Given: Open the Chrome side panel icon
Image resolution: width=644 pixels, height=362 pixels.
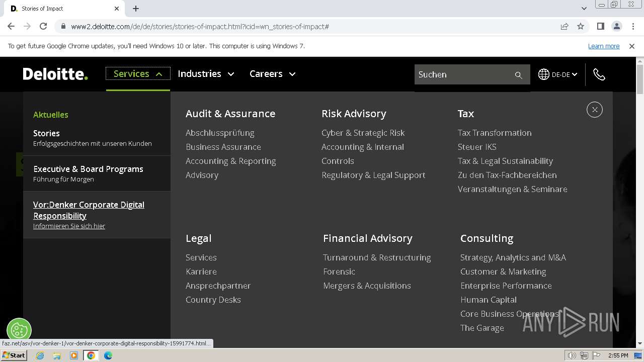Looking at the screenshot, I should (600, 26).
